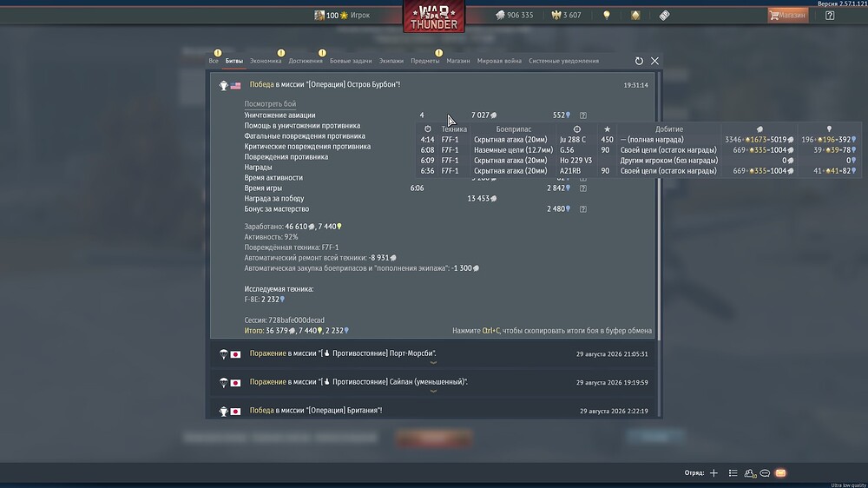The width and height of the screenshot is (868, 488).
Task: Expand the Порт-Морсби defeat entry
Action: [433, 353]
